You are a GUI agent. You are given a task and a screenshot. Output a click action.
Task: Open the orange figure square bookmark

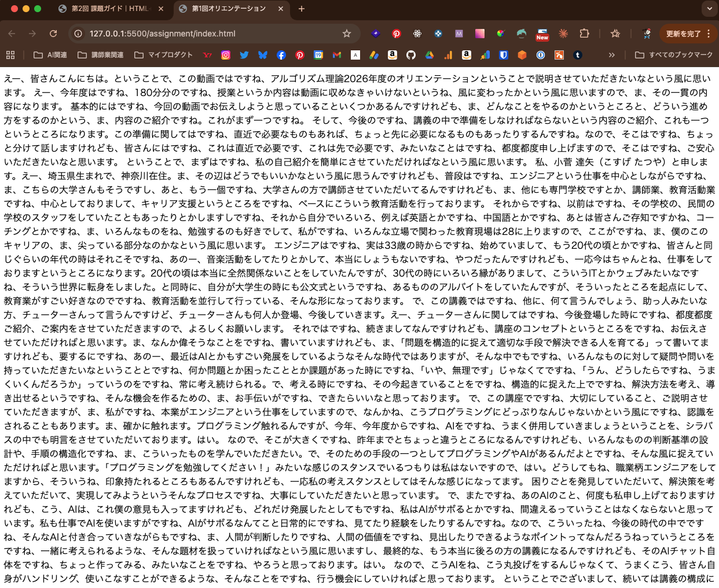[559, 55]
